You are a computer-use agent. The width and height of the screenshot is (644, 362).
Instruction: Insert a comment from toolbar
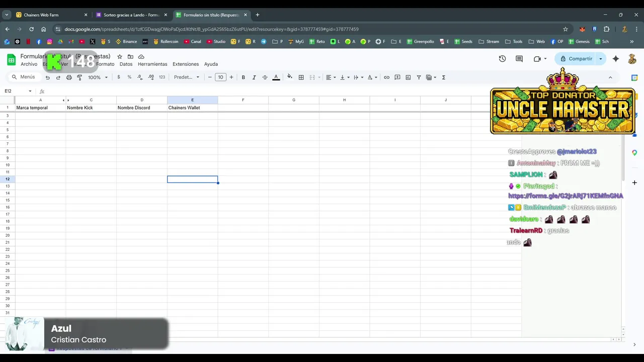(397, 77)
